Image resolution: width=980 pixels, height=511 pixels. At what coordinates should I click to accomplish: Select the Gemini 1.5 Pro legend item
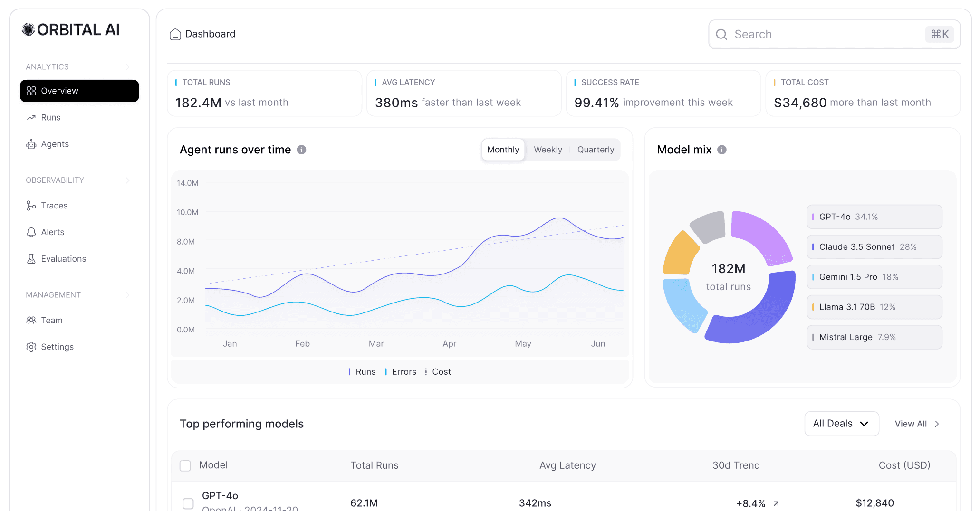click(874, 277)
